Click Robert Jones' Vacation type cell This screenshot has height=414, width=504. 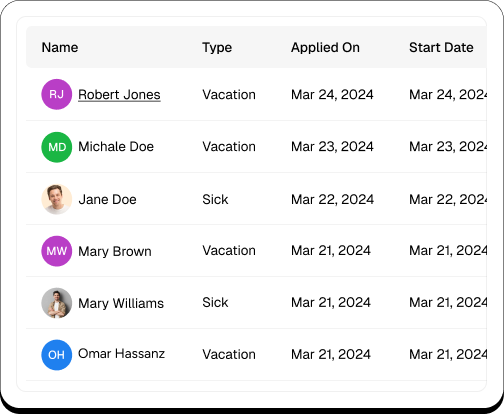click(x=229, y=95)
